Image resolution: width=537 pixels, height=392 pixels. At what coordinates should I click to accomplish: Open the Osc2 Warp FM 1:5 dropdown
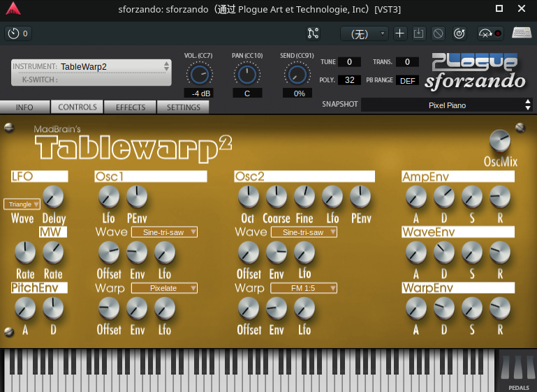(304, 288)
